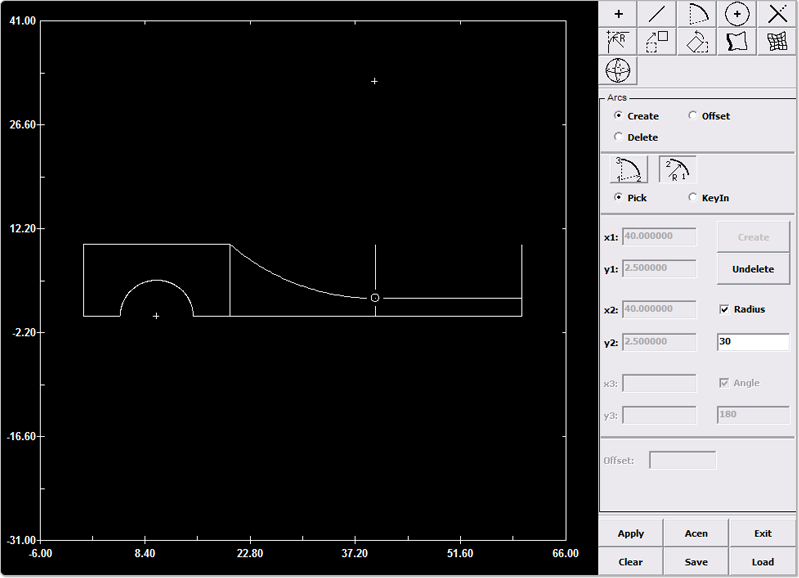799x578 pixels.
Task: Click the Clear button
Action: pyautogui.click(x=631, y=562)
